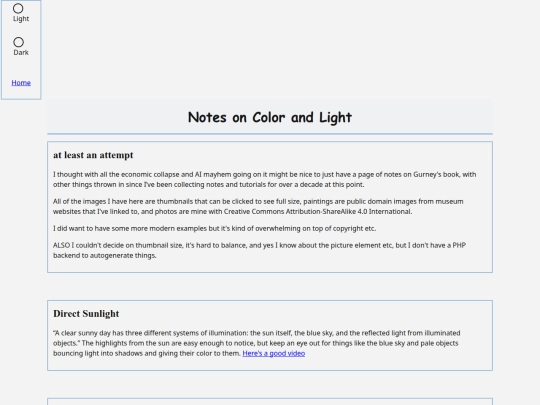Screen dimensions: 540x405
Task: Open the Home link in sidebar
Action: point(21,83)
